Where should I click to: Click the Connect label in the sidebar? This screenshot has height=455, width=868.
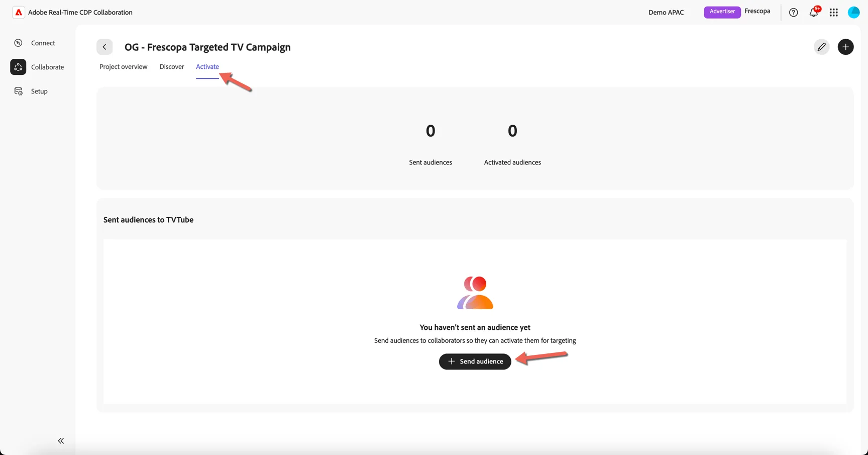pos(43,43)
